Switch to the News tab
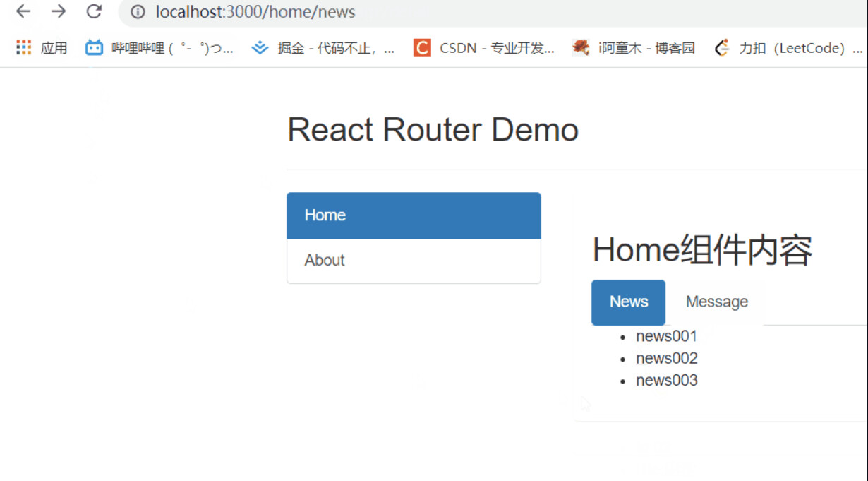This screenshot has height=481, width=868. pos(628,302)
